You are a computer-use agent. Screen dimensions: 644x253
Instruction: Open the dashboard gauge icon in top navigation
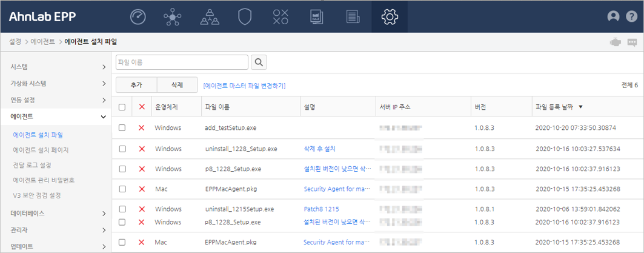138,17
